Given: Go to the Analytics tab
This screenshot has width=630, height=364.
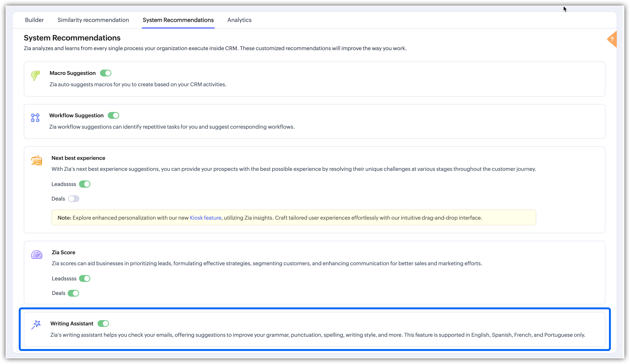Looking at the screenshot, I should coord(239,20).
